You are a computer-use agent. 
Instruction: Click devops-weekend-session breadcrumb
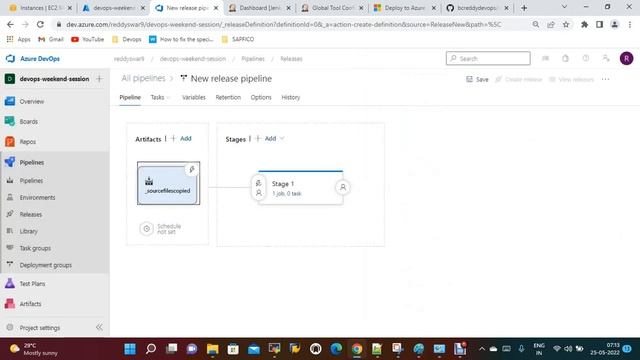pos(193,59)
